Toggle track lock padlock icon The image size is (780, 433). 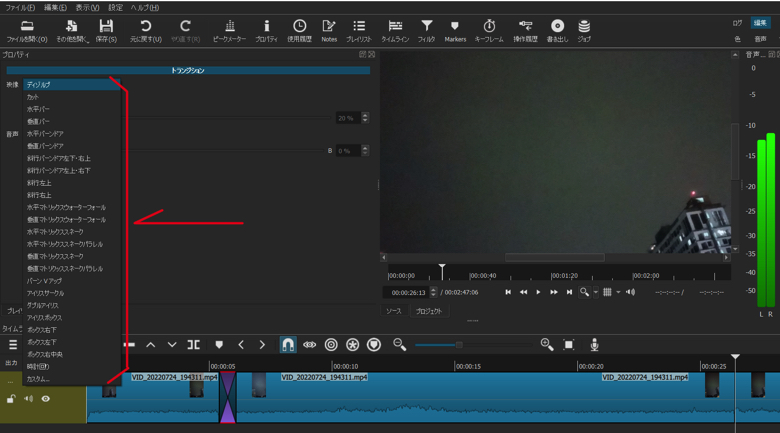click(11, 399)
